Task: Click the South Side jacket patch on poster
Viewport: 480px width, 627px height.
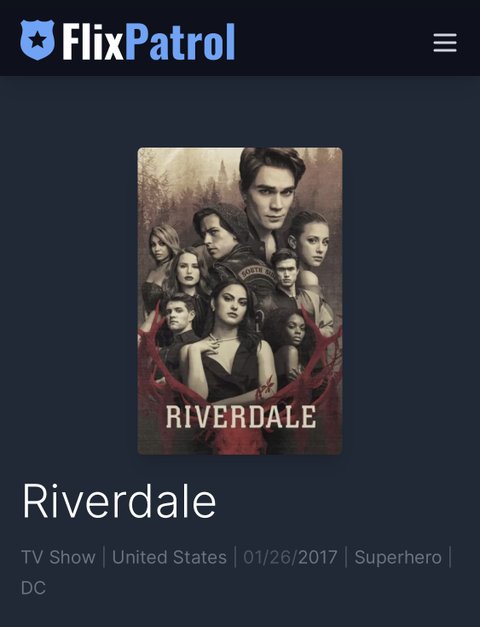Action: coord(258,273)
